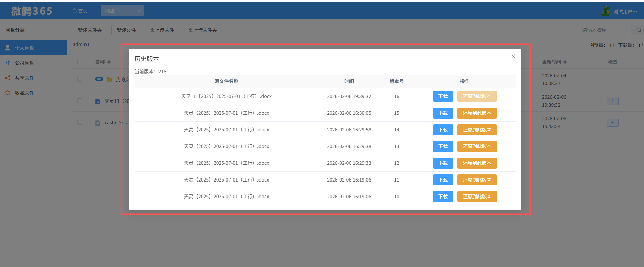Click the share icon beside 共享文件
The image size is (644, 267).
pos(7,78)
